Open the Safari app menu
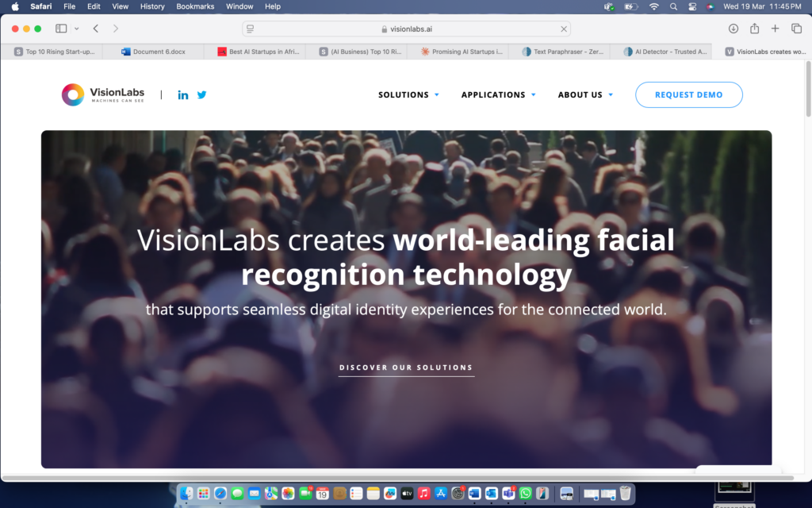Image resolution: width=812 pixels, height=508 pixels. pyautogui.click(x=41, y=6)
